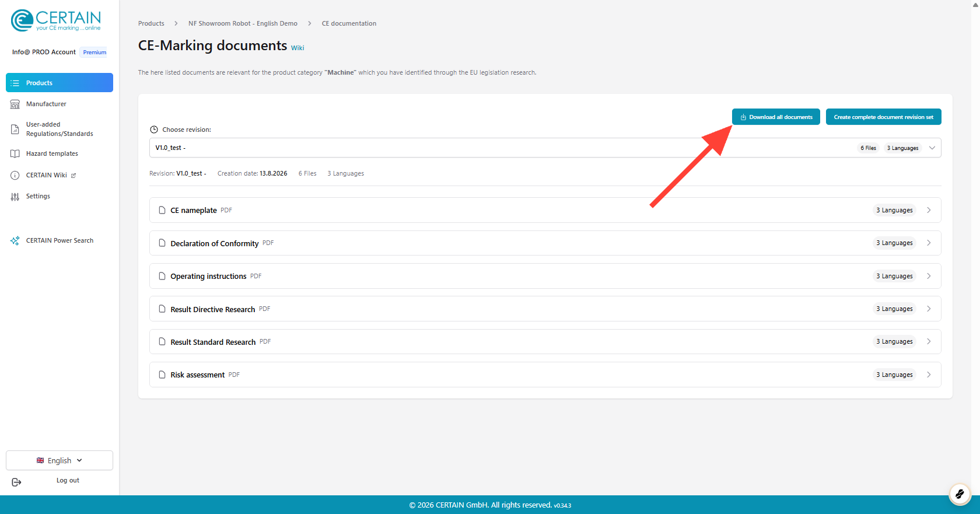Viewport: 980px width, 514px height.
Task: Open the Wiki link beside the page title
Action: [x=297, y=48]
